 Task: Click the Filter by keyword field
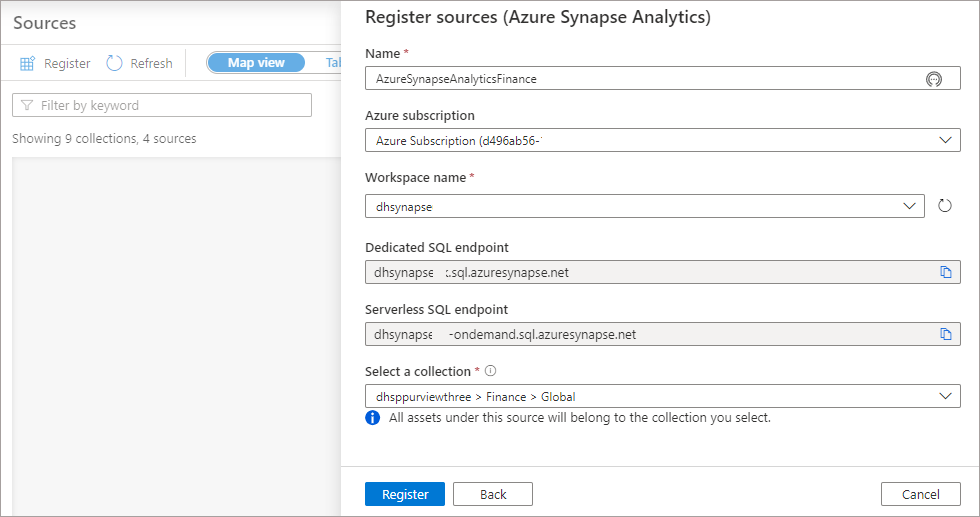point(162,105)
